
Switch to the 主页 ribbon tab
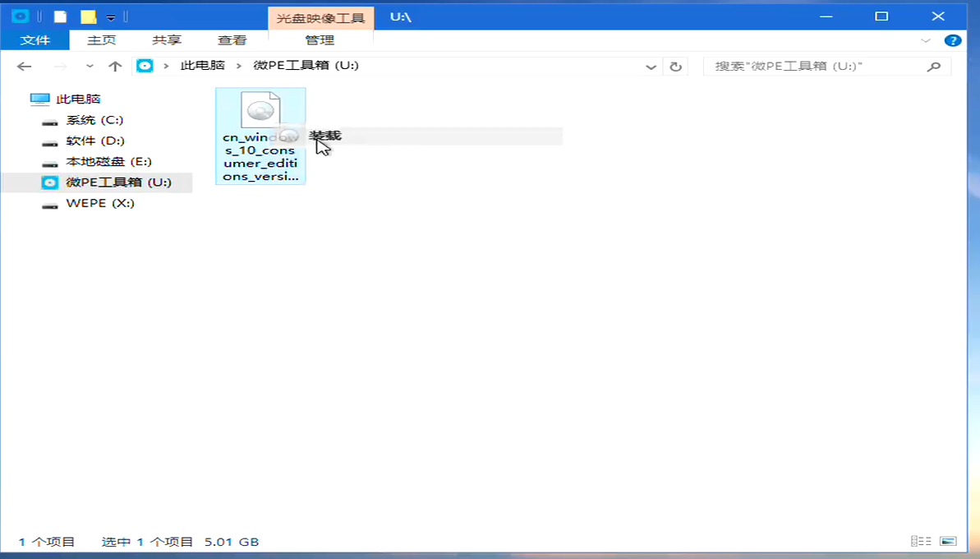coord(101,40)
